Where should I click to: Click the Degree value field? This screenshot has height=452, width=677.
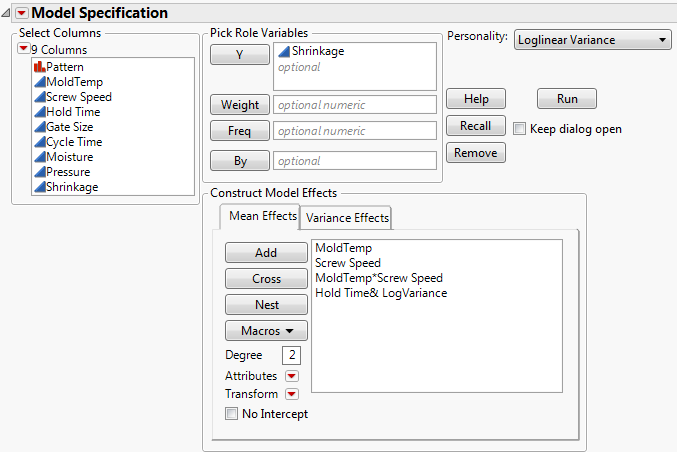click(x=291, y=355)
